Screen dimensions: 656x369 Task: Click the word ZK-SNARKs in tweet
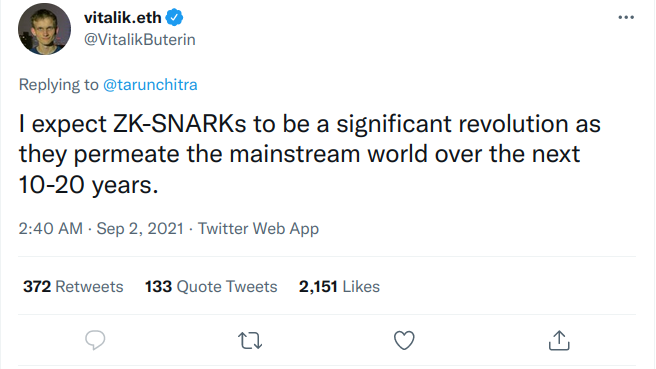click(179, 124)
